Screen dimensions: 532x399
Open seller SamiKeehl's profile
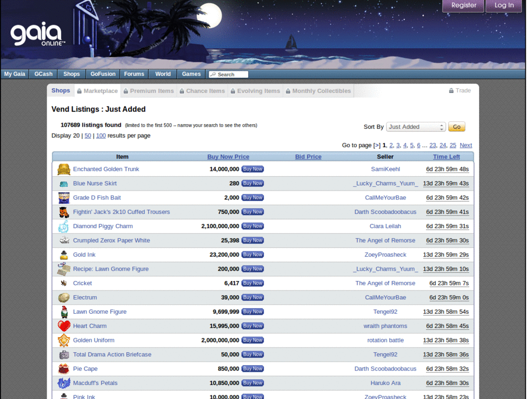[385, 169]
